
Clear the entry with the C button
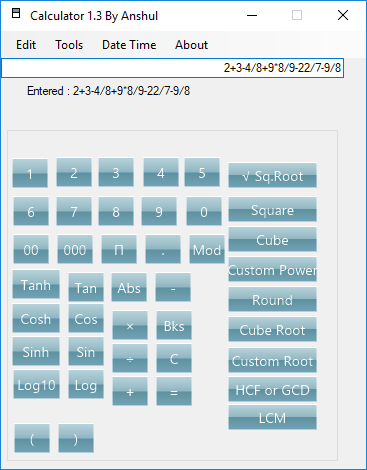(x=174, y=358)
